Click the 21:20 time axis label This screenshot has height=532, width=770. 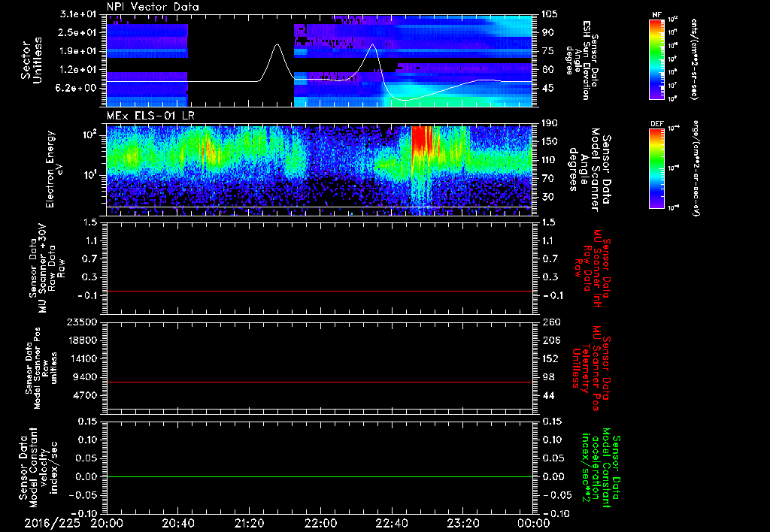coord(249,524)
